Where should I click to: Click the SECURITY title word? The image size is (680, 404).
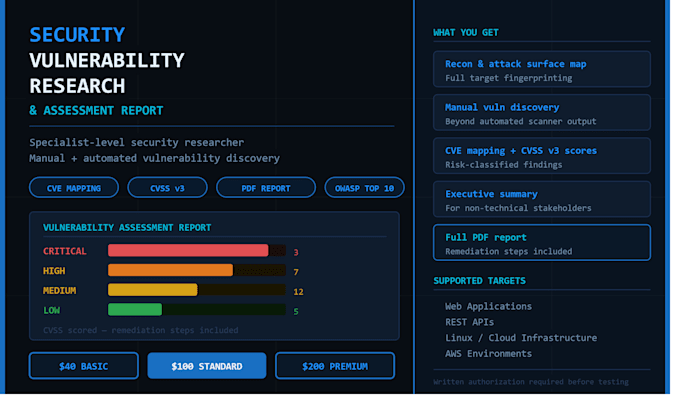click(77, 35)
